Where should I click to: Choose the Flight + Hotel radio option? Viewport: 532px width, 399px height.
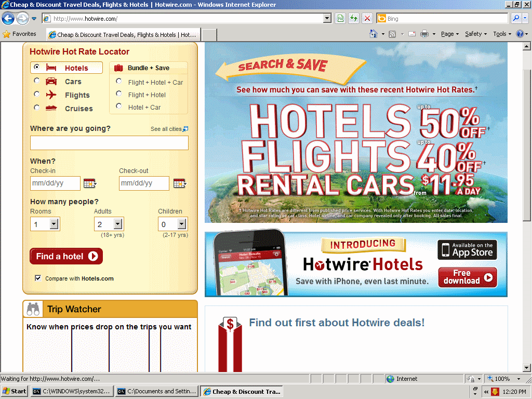(119, 94)
